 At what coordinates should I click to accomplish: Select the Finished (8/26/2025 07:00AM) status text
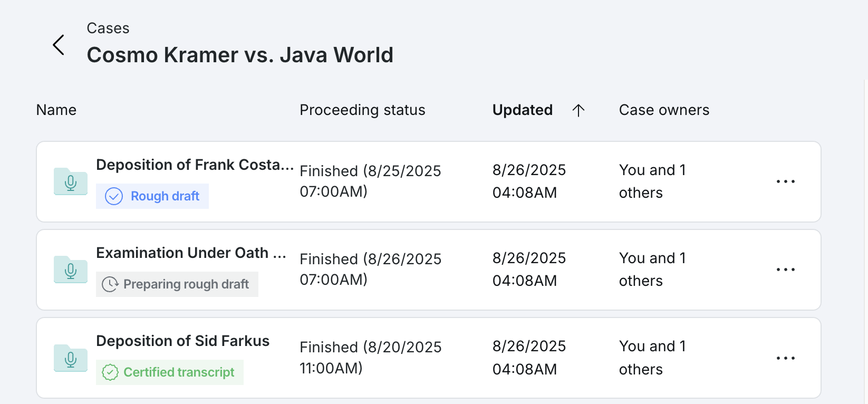370,269
